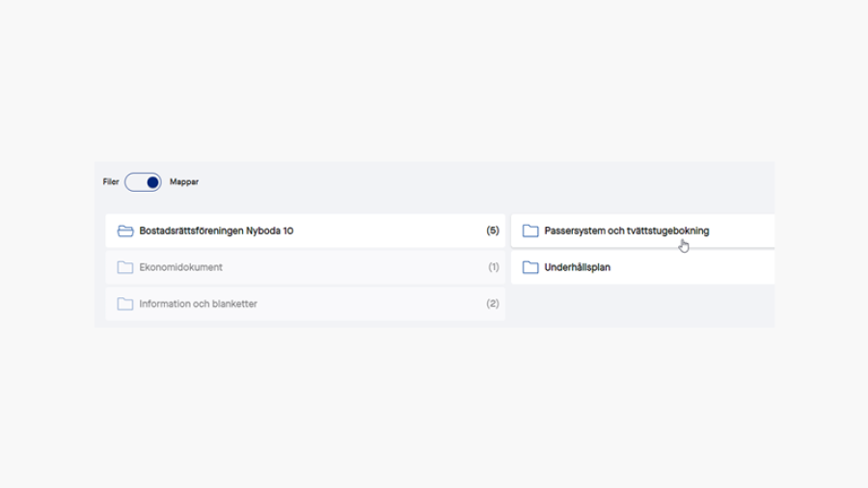Select the Filer label left of the switch
Viewport: 868px width, 488px height.
pos(111,181)
